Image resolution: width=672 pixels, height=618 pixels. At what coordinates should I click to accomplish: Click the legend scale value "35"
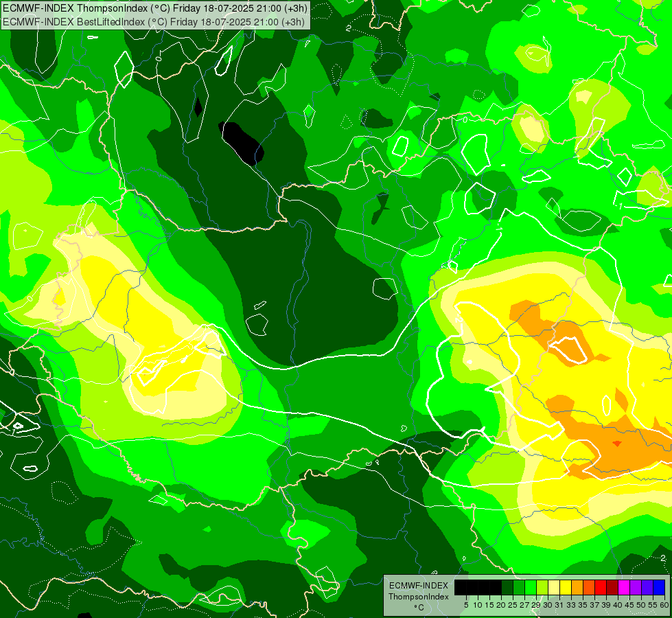(x=583, y=605)
